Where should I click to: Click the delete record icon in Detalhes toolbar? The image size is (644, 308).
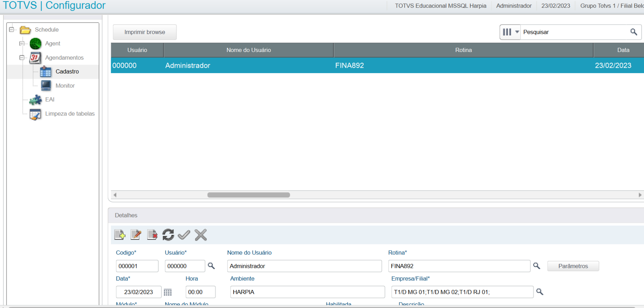click(152, 234)
